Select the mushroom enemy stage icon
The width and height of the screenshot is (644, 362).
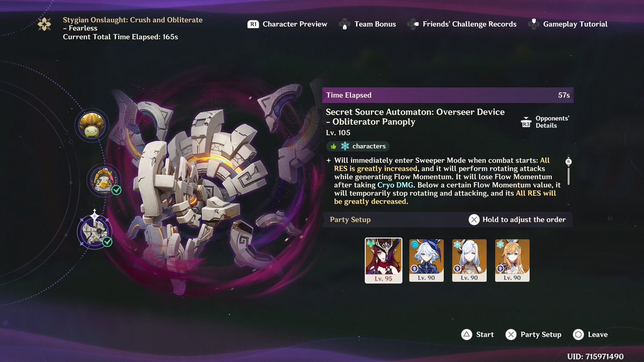[x=92, y=125]
